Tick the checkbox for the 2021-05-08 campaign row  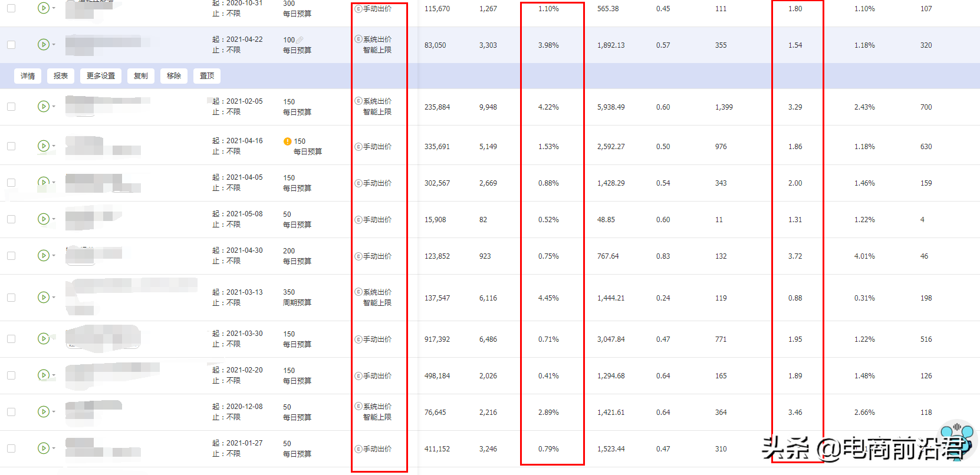click(x=11, y=219)
